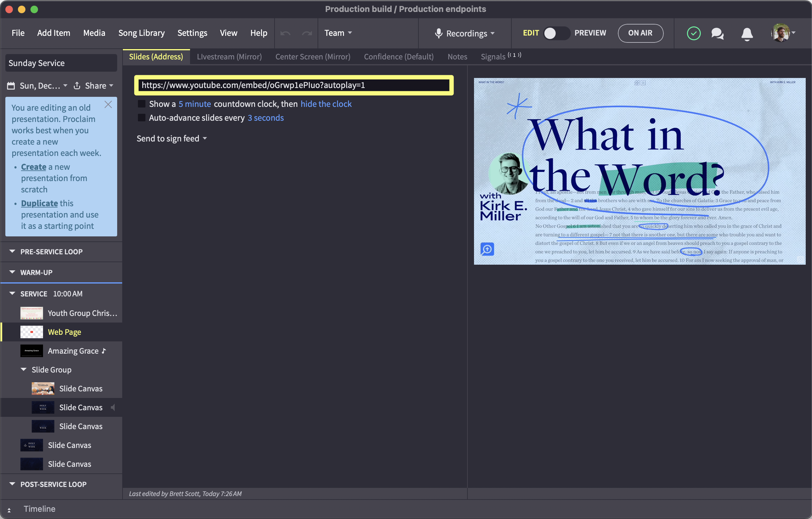Switch to the Confidence (Default) tab

click(x=399, y=57)
